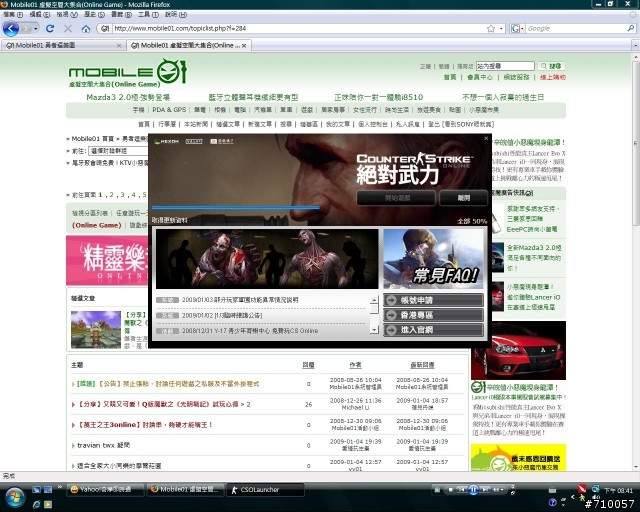Click the green 搜尋 search button
Screen dimensions: 640x512
[551, 66]
